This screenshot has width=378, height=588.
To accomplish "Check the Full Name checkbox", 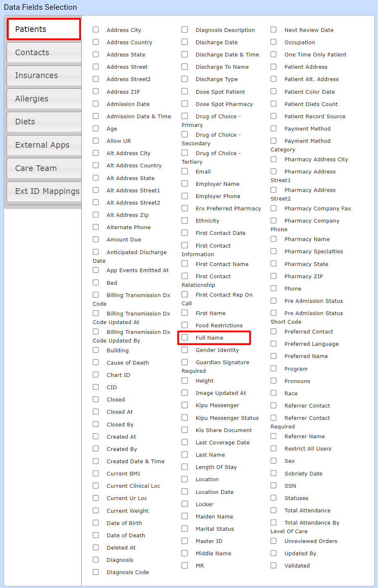I will point(185,338).
